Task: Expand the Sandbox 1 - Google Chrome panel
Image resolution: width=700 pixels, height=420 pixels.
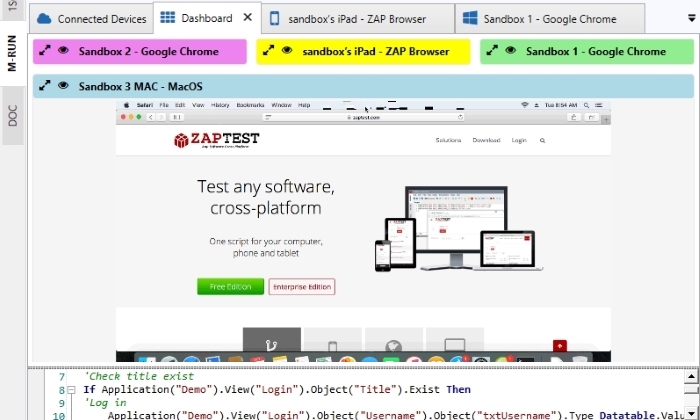Action: (492, 51)
